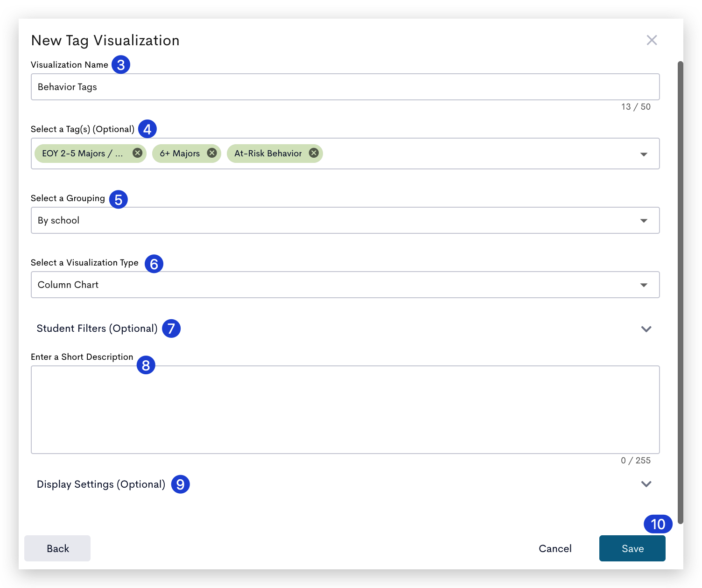The image size is (702, 588).
Task: Click the Cancel button
Action: [x=555, y=548]
